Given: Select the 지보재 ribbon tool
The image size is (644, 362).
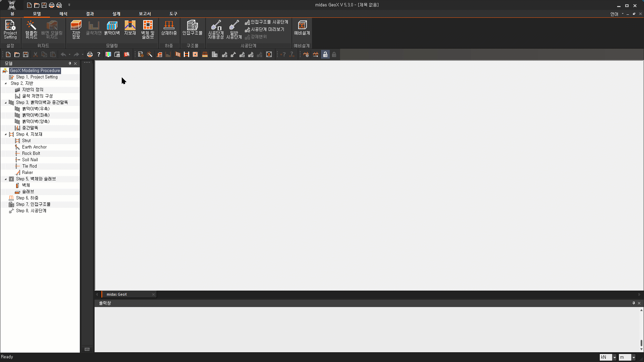Looking at the screenshot, I should (x=130, y=28).
